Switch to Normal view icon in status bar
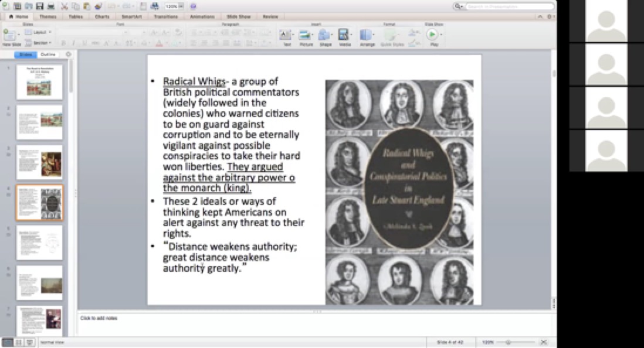644x348 pixels. 8,342
